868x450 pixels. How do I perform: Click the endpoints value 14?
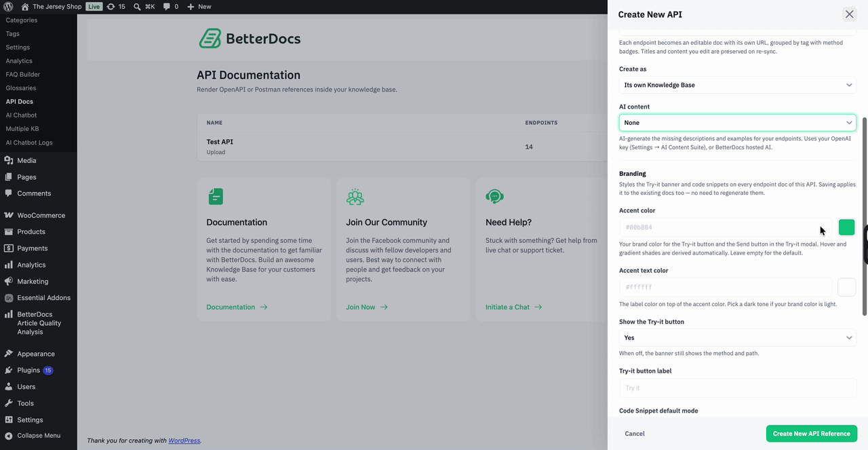coord(529,147)
